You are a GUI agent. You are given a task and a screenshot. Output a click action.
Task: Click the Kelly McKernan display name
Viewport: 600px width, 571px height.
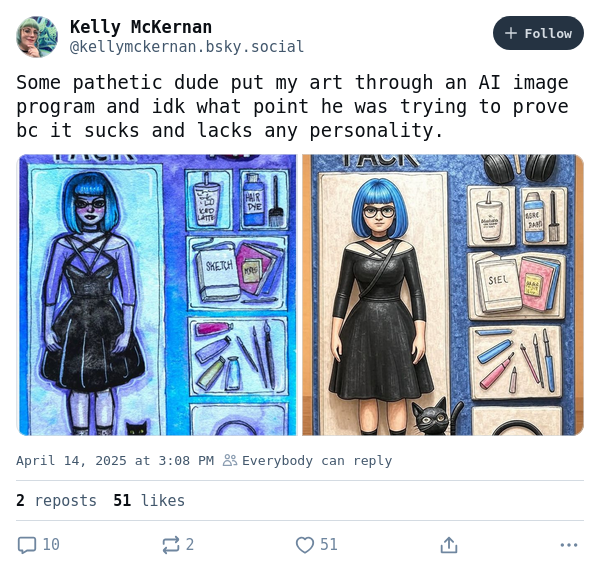point(141,26)
